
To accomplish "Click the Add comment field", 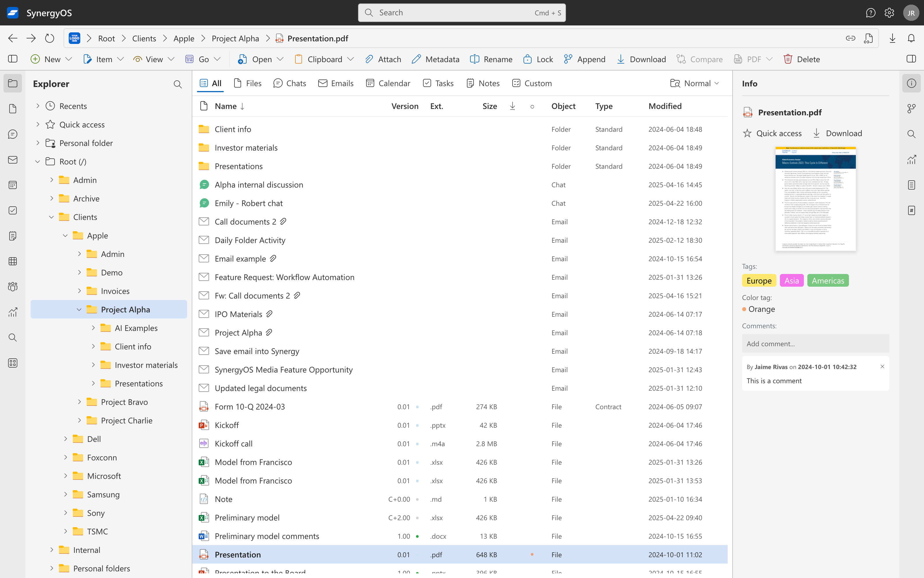I will 815,344.
